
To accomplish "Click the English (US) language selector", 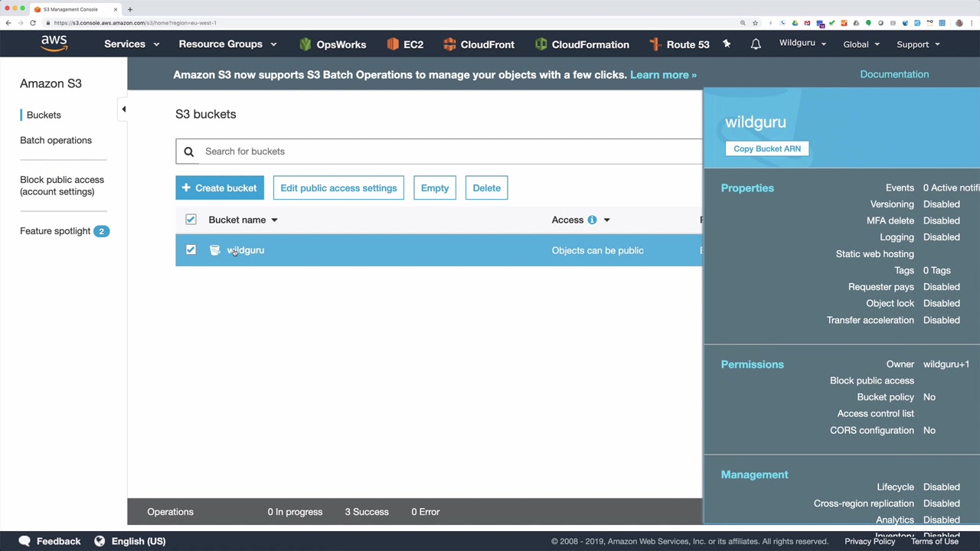I will (139, 541).
